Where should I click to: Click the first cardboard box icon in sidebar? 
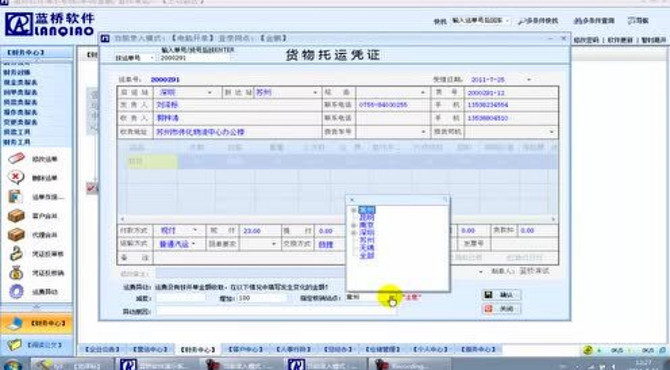(x=16, y=216)
